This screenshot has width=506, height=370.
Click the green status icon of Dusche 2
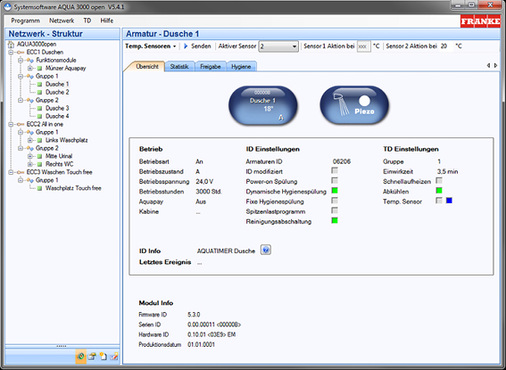pyautogui.click(x=40, y=92)
